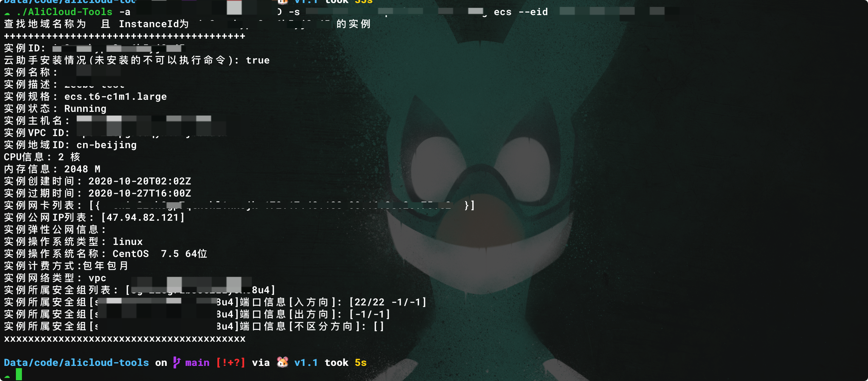The width and height of the screenshot is (868, 381).
Task: Click the 'main' branch name
Action: (x=197, y=362)
